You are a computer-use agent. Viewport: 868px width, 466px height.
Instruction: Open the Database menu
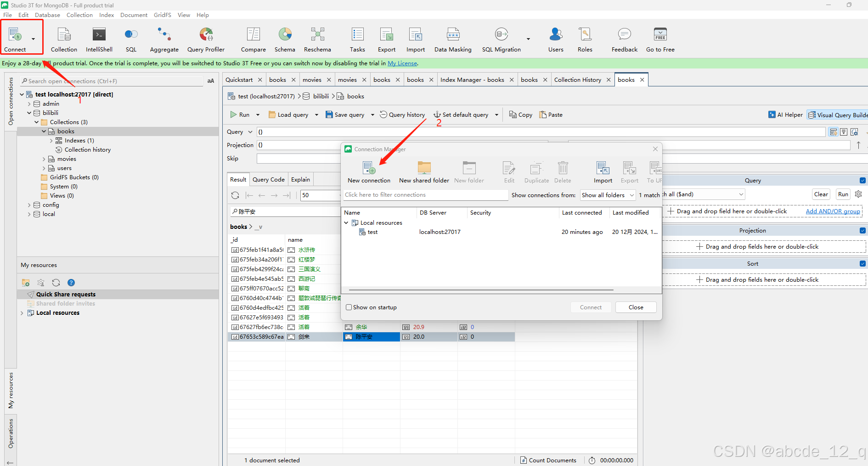[47, 15]
